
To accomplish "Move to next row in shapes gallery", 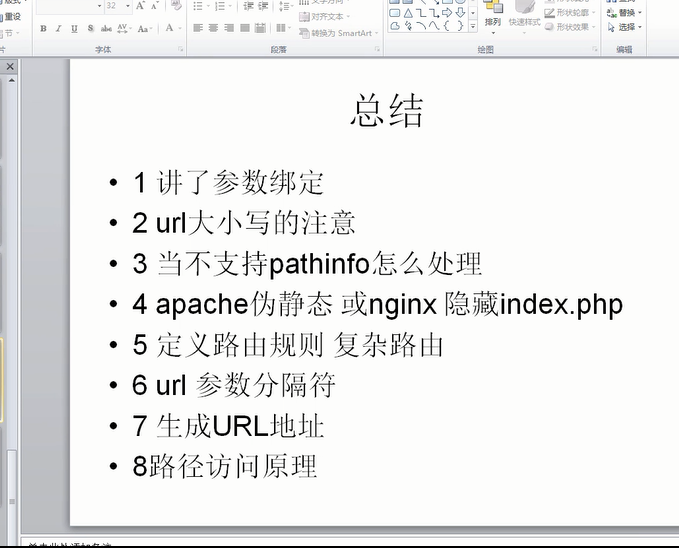I will pos(473,13).
